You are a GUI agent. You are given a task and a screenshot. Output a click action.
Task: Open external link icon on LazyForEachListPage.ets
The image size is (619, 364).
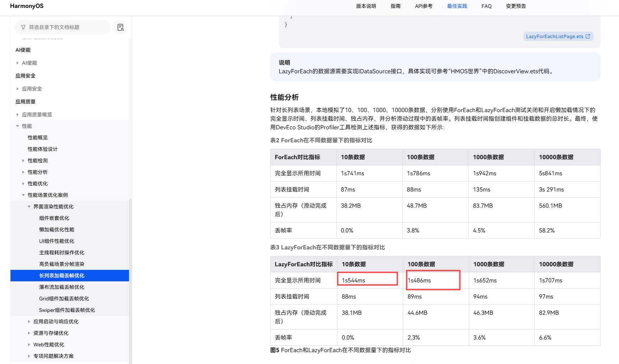point(588,36)
